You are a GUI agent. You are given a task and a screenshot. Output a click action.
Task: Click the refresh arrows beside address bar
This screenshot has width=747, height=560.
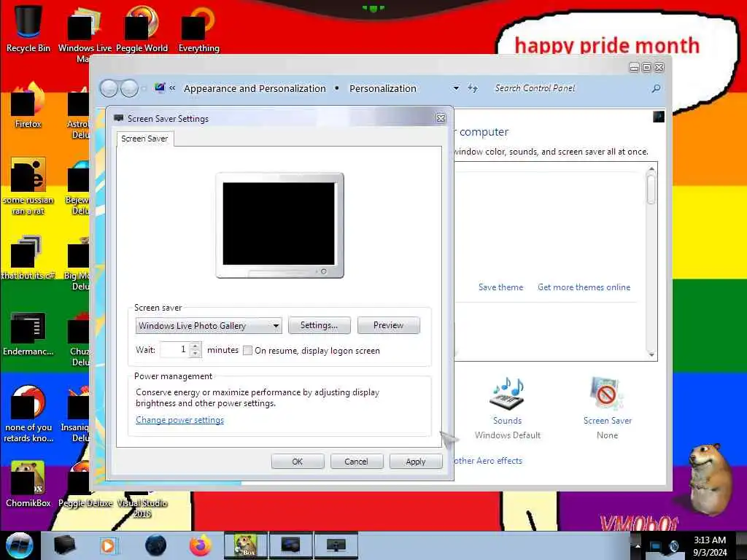coord(473,88)
